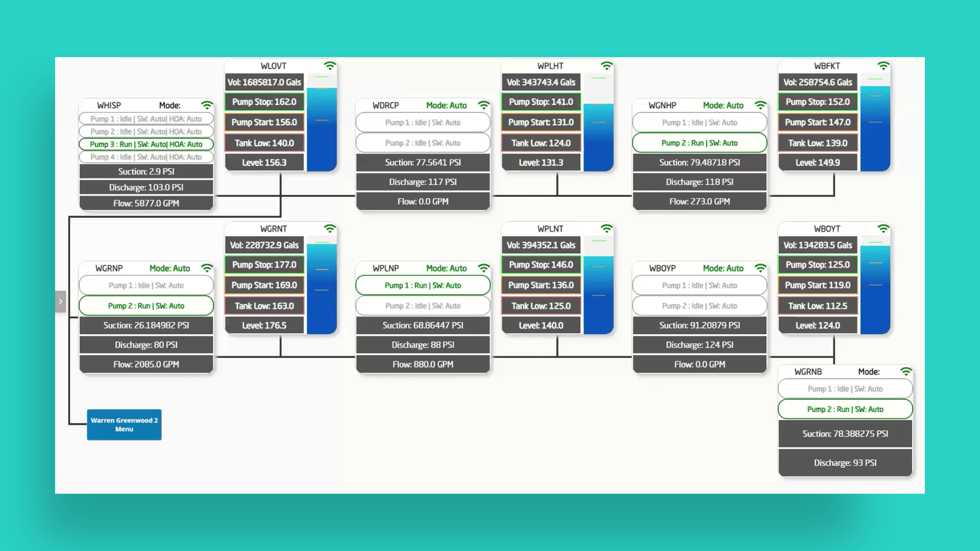
Task: Click WGRNT Tank Low: 163.0 setpoint
Action: coord(264,306)
